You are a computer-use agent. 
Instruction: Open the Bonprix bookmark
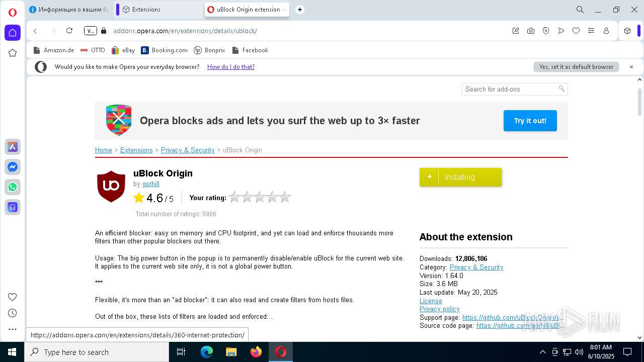coord(209,50)
